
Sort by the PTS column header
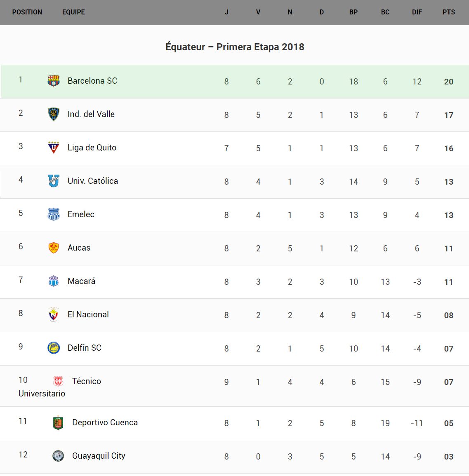pyautogui.click(x=448, y=12)
